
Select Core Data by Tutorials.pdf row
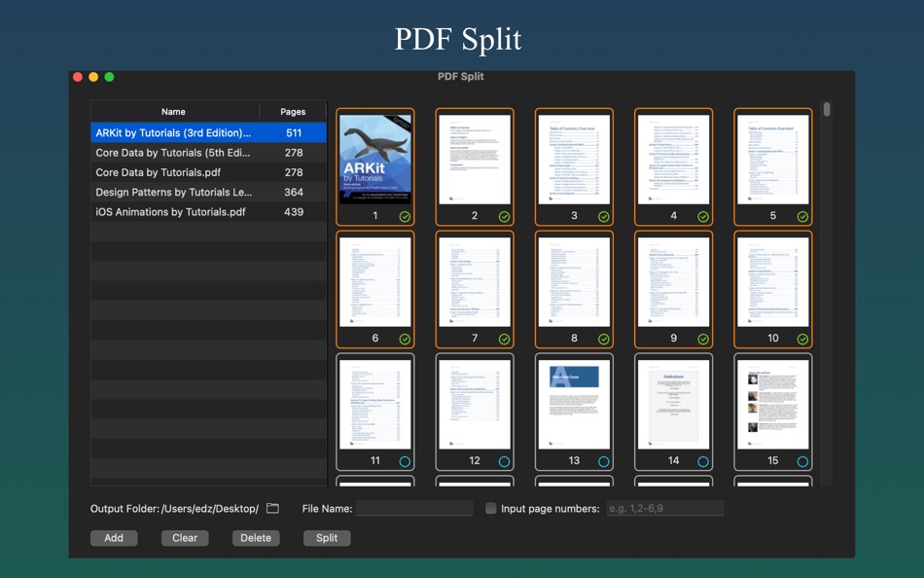(x=208, y=172)
